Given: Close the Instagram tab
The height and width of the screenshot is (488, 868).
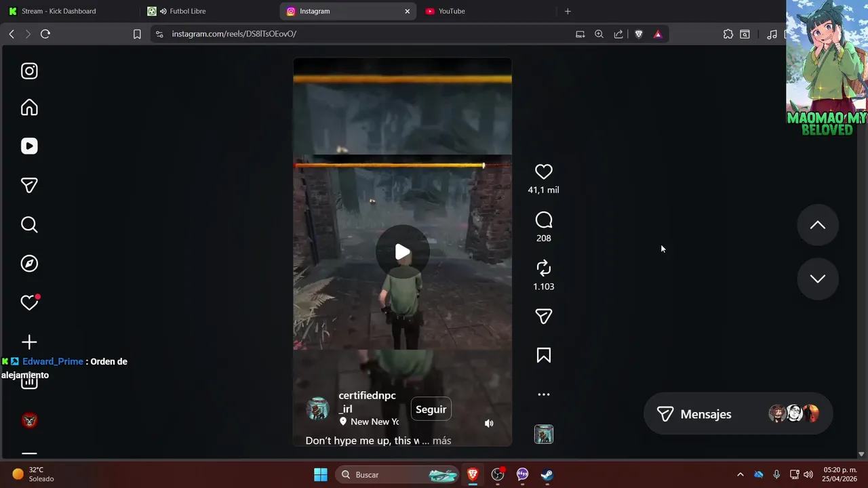Looking at the screenshot, I should click(408, 11).
